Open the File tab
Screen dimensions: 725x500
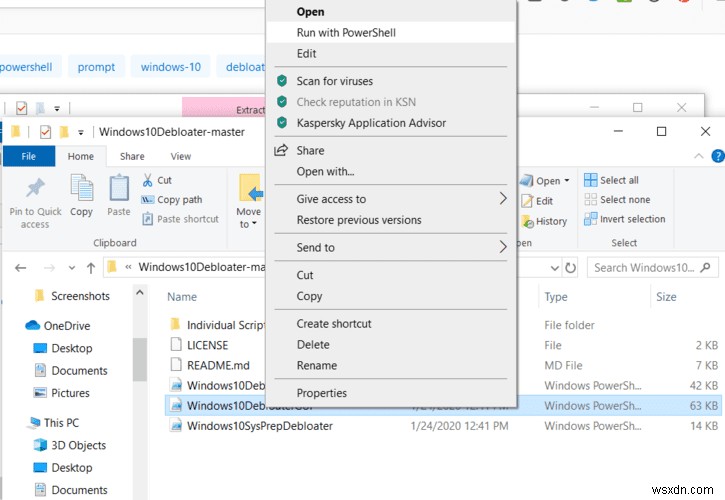pyautogui.click(x=29, y=156)
